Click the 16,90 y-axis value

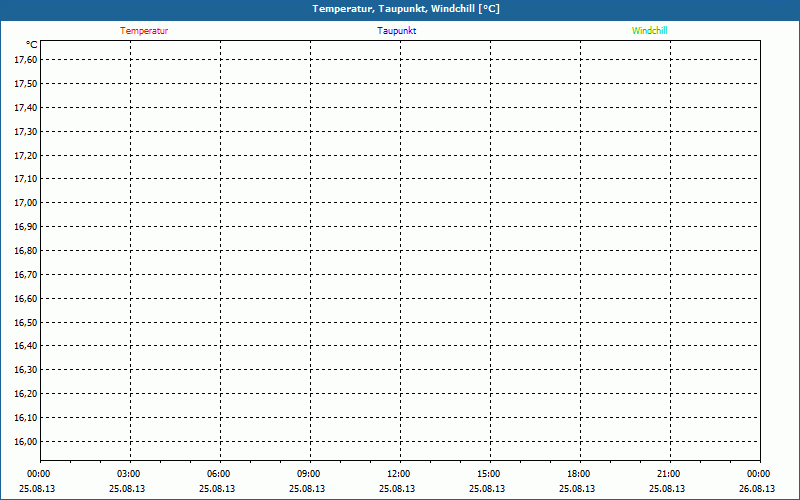26,227
